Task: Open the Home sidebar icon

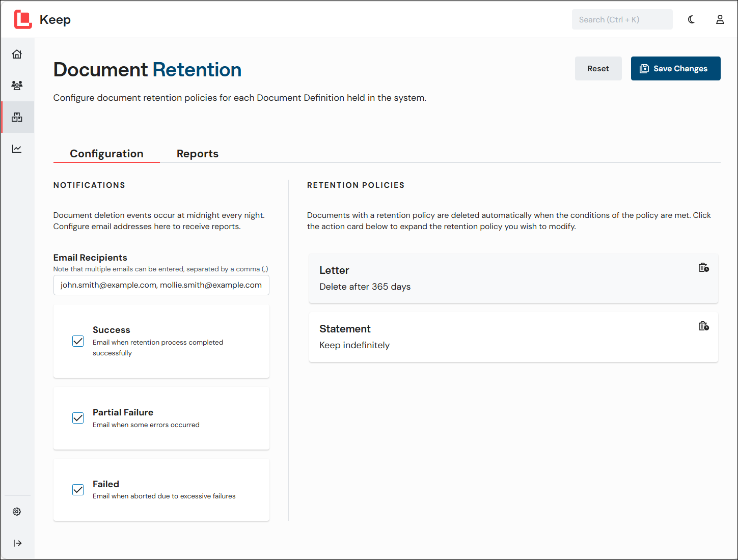Action: coord(17,54)
